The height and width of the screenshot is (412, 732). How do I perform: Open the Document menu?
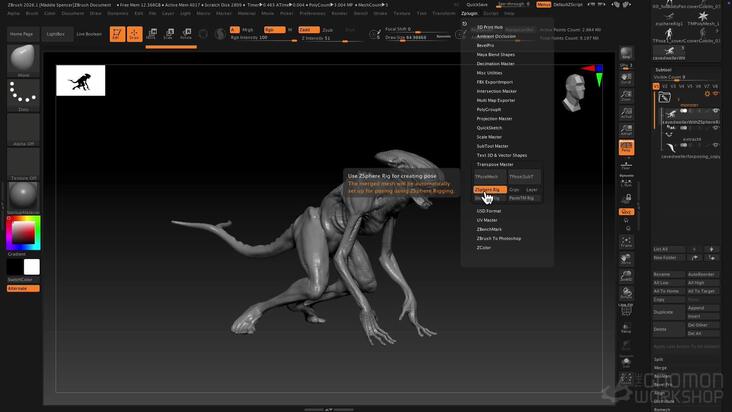click(72, 14)
